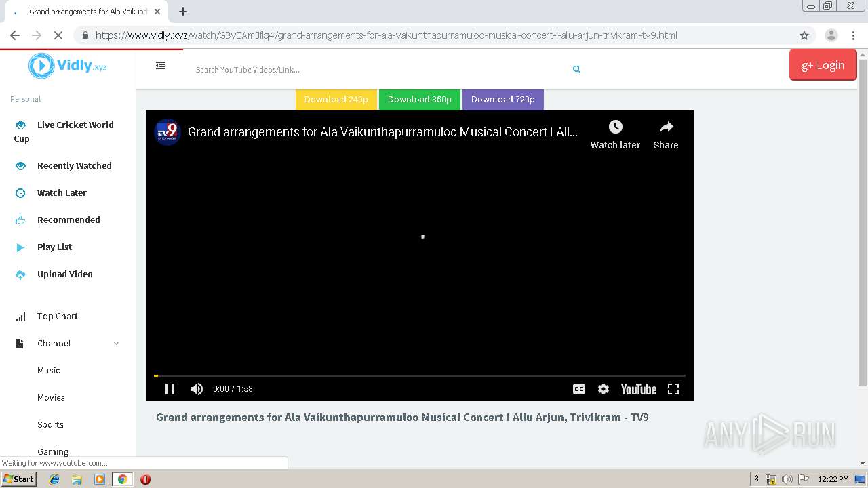Bookmark this page with star icon
Screen dimensions: 868x488
click(x=804, y=35)
